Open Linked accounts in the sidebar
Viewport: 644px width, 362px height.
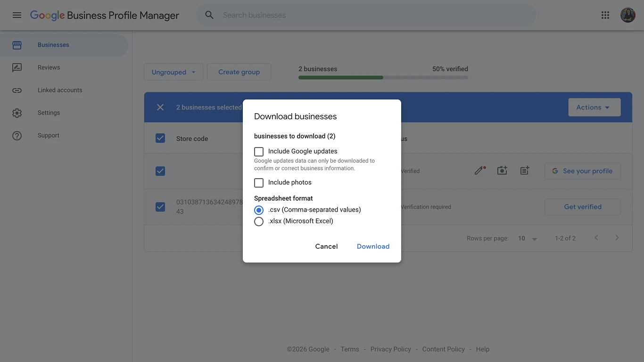[64, 90]
